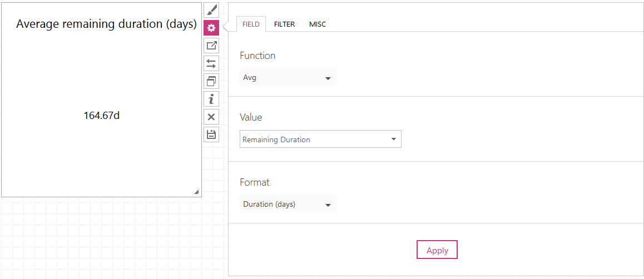Screen dimensions: 644x279
Task: Click the duplicate widget icon
Action: (211, 81)
